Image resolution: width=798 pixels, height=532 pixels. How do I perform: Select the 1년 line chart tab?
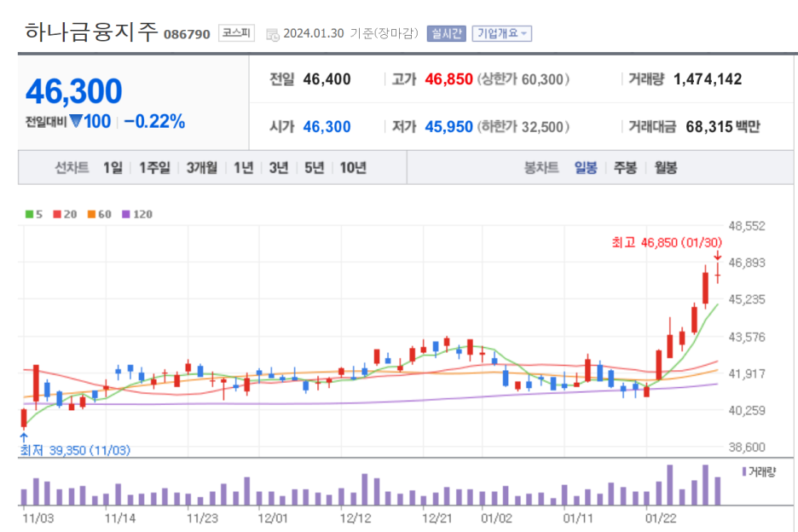(x=243, y=167)
